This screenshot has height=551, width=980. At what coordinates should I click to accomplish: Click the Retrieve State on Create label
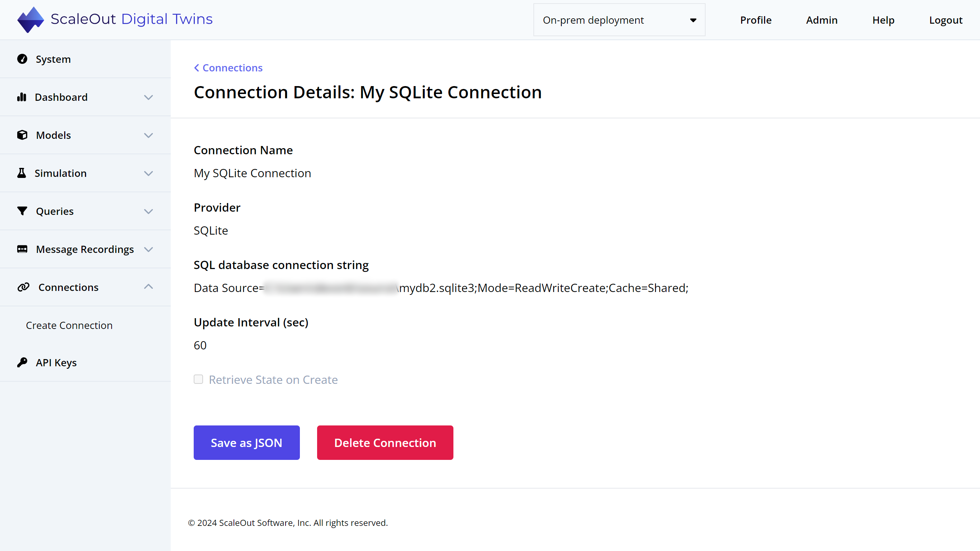coord(273,380)
